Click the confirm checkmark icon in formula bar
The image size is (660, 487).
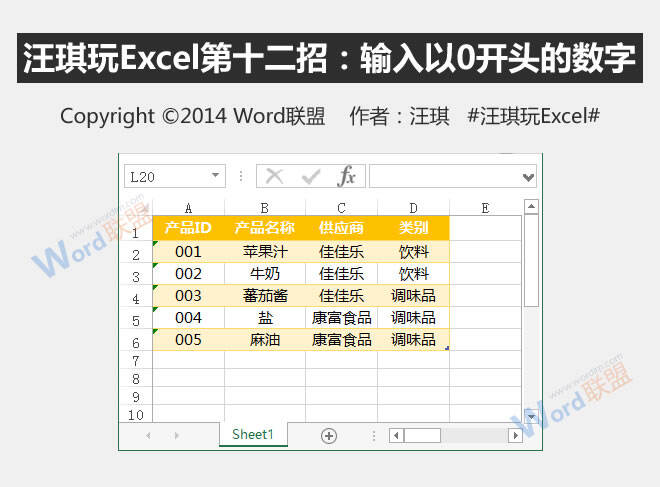311,176
